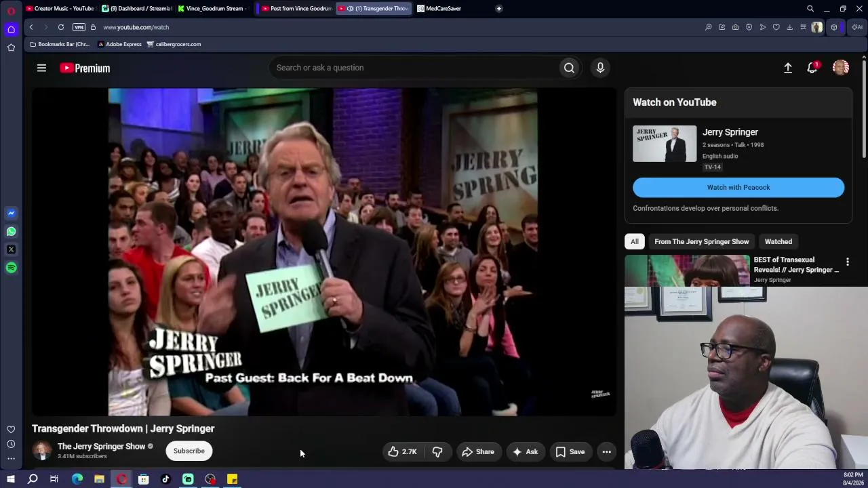The height and width of the screenshot is (488, 868).
Task: Like the Transgender Throwdown video
Action: point(402,451)
